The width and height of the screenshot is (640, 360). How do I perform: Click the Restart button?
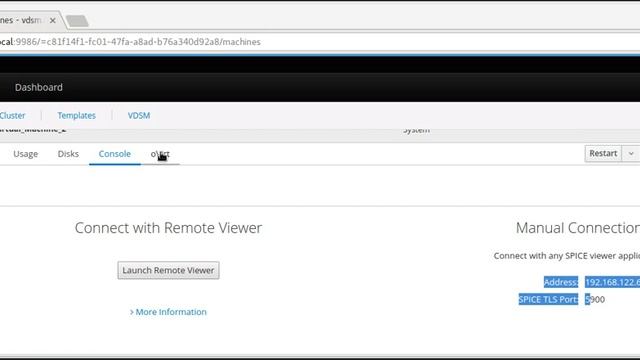pos(603,153)
